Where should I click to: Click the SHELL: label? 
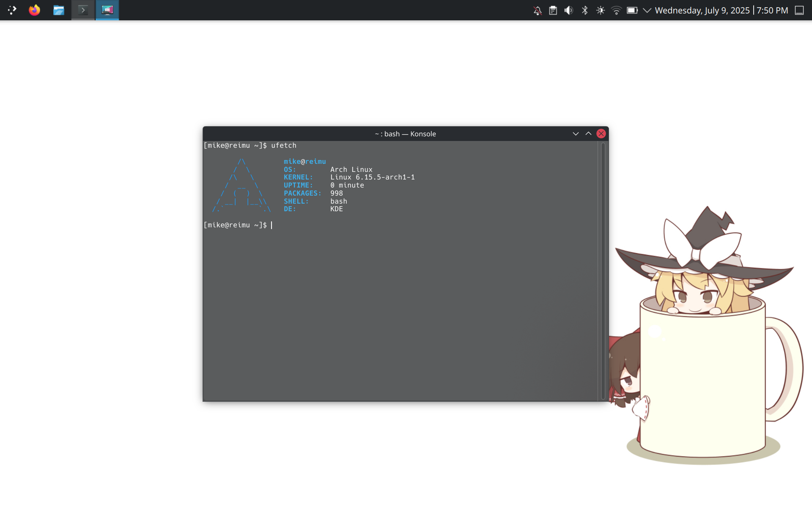296,202
